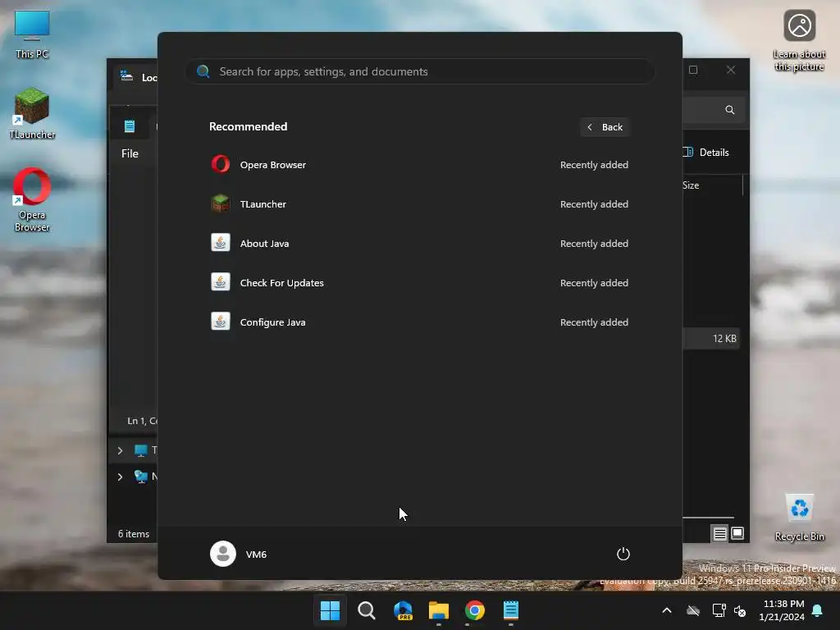Image resolution: width=840 pixels, height=630 pixels.
Task: Launch TLauncher from the Recommended list
Action: (419, 204)
